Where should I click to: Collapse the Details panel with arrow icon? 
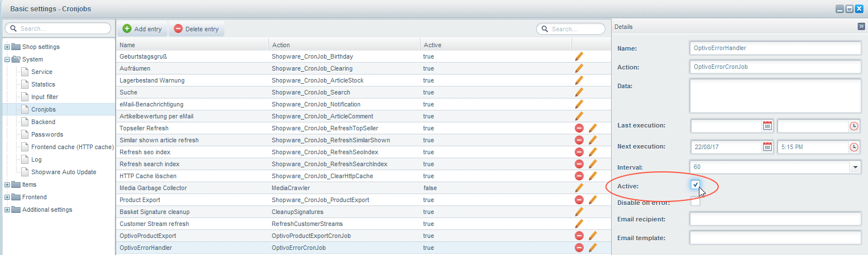pos(861,27)
